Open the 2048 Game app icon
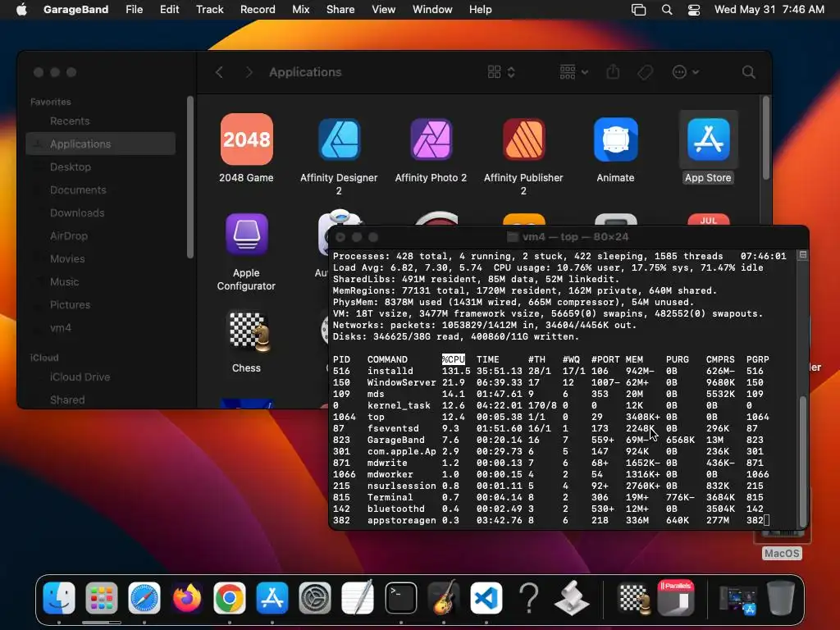Viewport: 840px width, 630px height. [x=246, y=139]
